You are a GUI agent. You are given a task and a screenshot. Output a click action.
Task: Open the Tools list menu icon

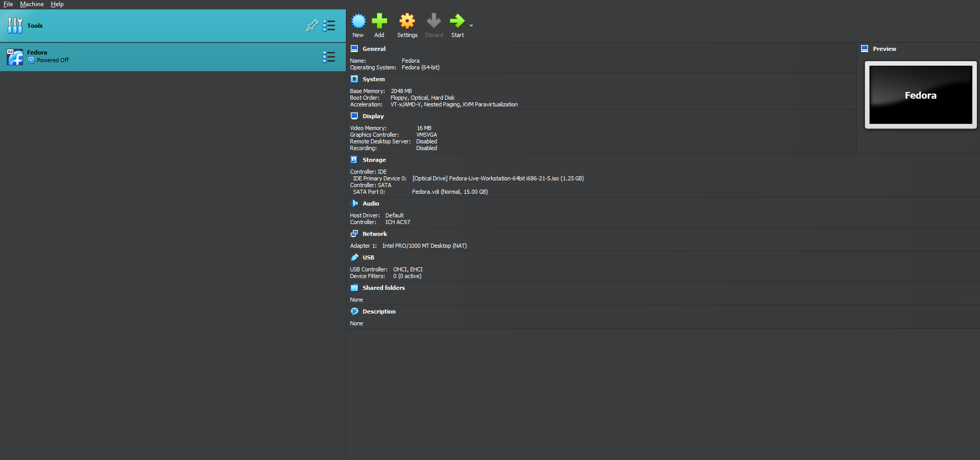click(329, 26)
